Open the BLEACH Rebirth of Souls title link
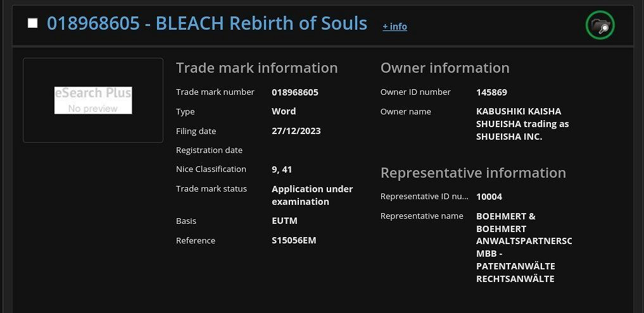The image size is (644, 313). [207, 23]
